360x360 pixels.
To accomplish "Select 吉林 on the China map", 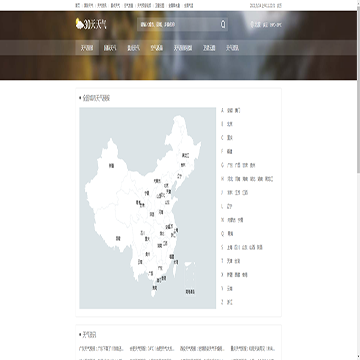I will click(x=183, y=165).
